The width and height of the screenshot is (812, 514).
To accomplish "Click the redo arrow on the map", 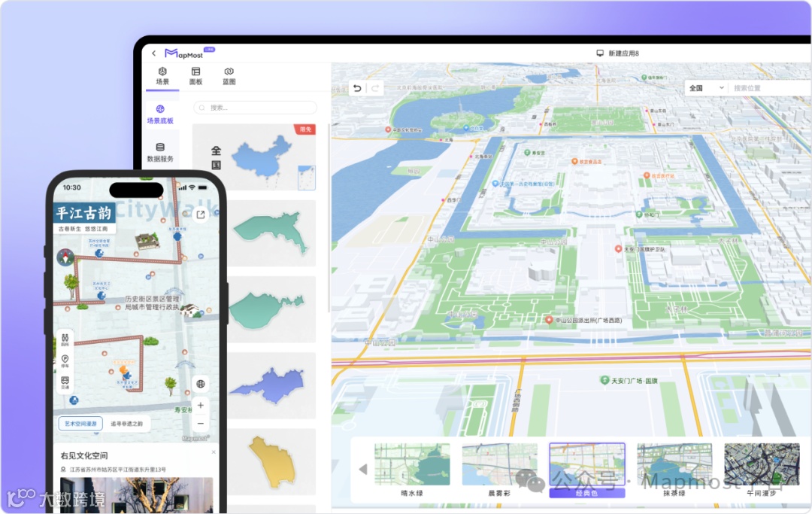I will point(375,89).
